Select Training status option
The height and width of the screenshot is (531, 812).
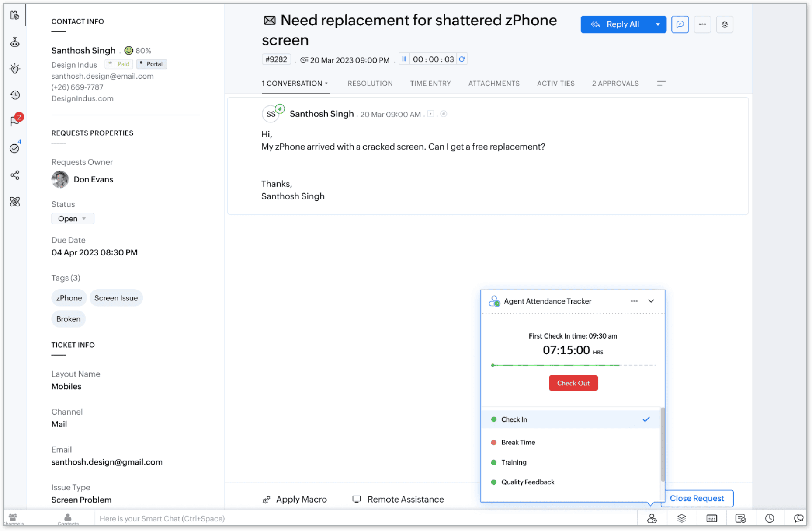click(x=570, y=462)
